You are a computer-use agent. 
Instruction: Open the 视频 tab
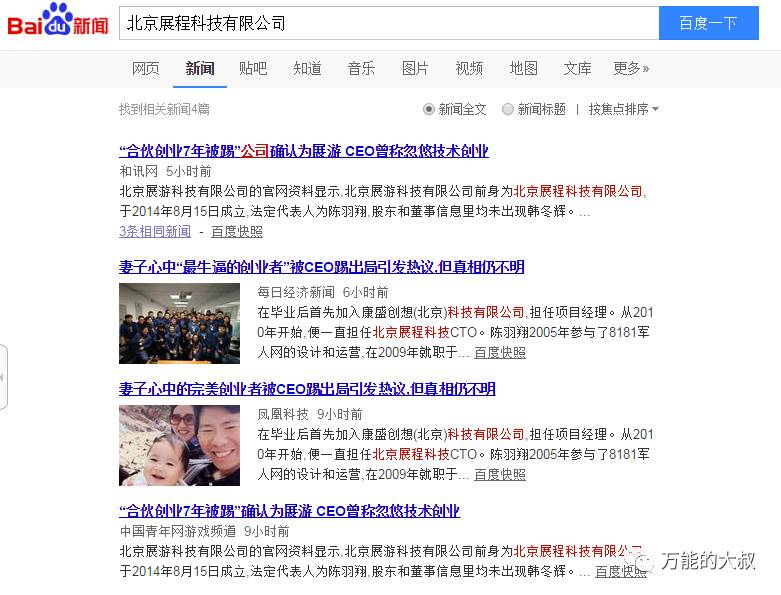coord(469,68)
